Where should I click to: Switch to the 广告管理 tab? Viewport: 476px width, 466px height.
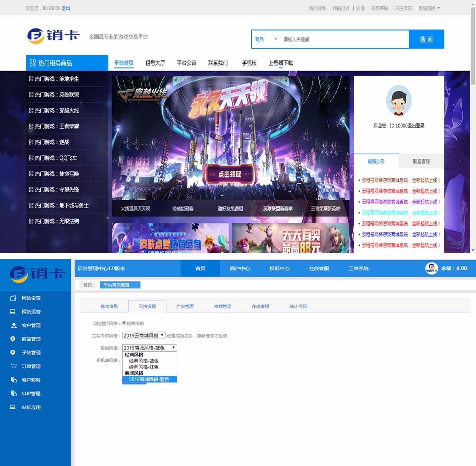point(185,306)
